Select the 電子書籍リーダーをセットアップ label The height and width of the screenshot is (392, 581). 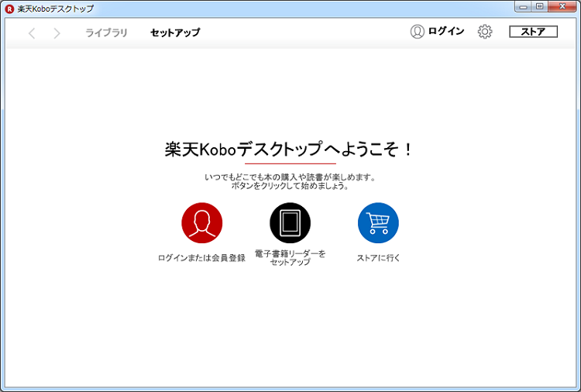pos(290,258)
